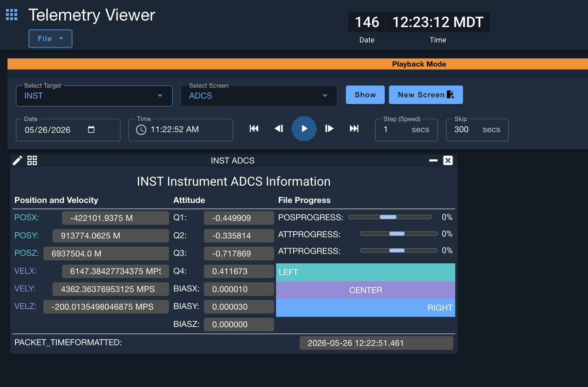Screen dimensions: 588x387
Task: Click the 12:23:12 MDT Time display
Action: (x=438, y=22)
